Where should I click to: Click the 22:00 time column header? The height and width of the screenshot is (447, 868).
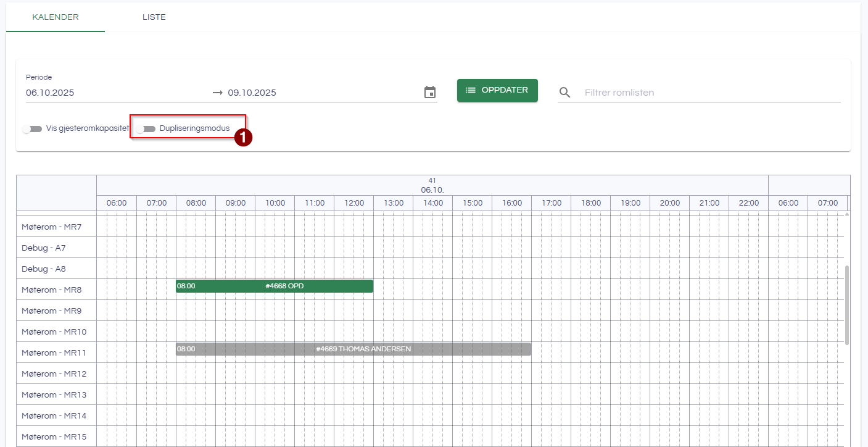point(749,203)
